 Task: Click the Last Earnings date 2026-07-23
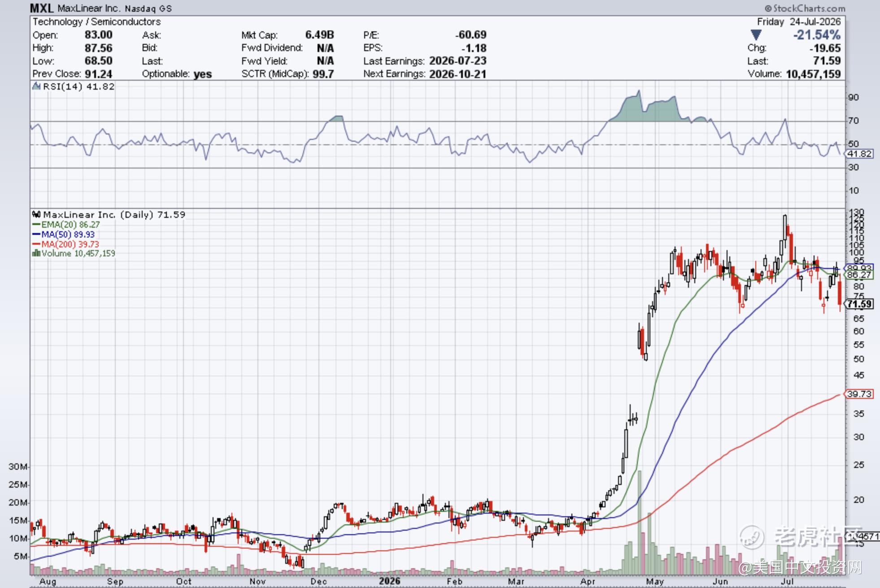458,61
